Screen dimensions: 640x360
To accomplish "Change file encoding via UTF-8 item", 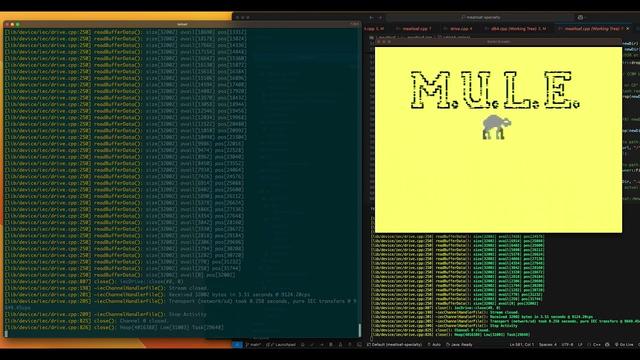I will pyautogui.click(x=568, y=345).
